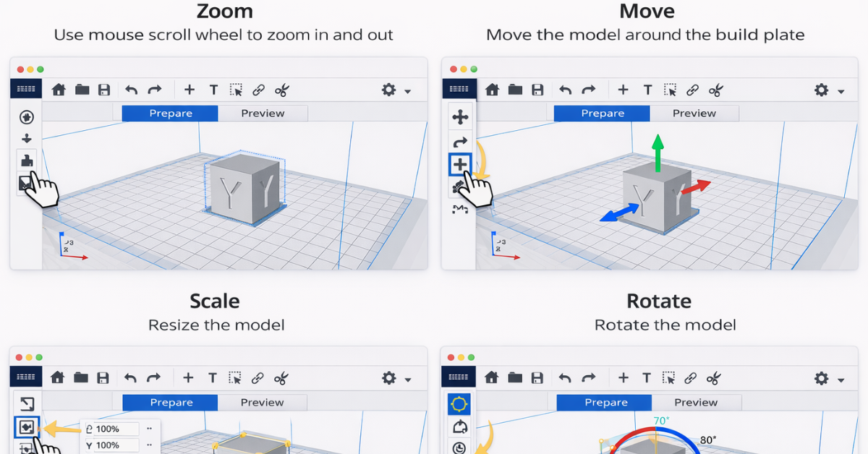Click the home icon in the Zoom panel
This screenshot has width=868, height=454.
[59, 90]
